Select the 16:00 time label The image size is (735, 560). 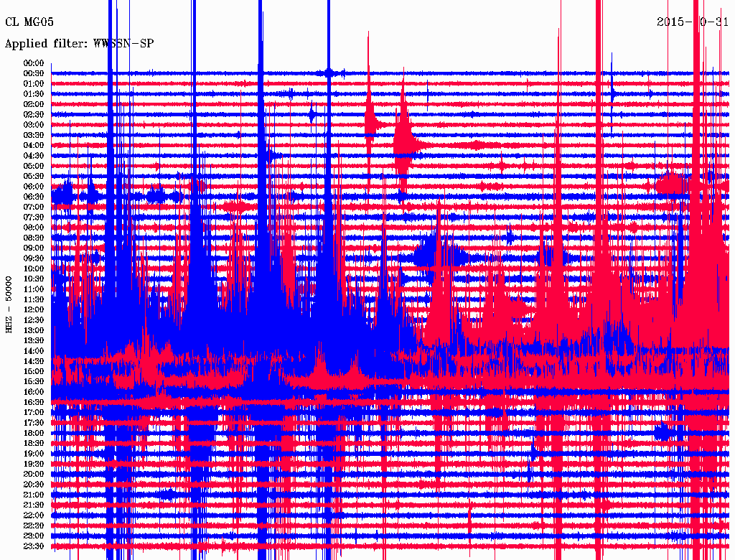click(x=34, y=392)
